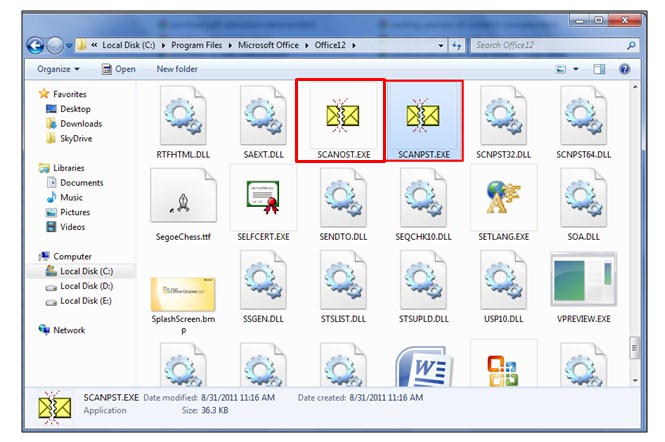Click the STSLIST.DLL file icon
The image size is (665, 442).
(343, 280)
